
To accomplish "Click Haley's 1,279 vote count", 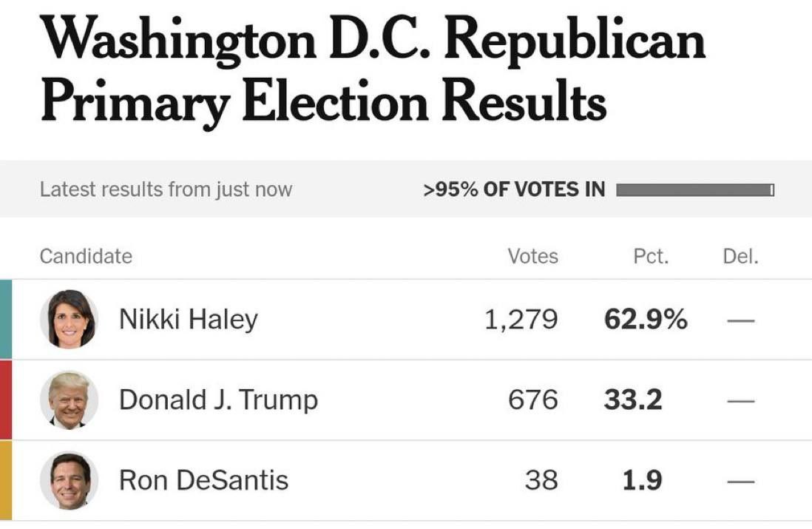I will (x=521, y=320).
